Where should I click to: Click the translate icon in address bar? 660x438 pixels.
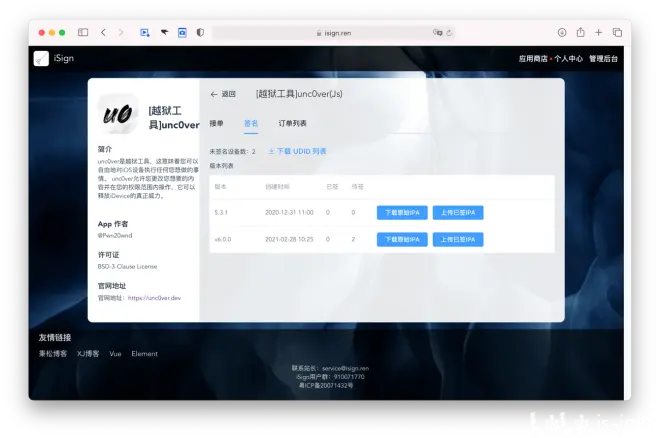[x=437, y=32]
